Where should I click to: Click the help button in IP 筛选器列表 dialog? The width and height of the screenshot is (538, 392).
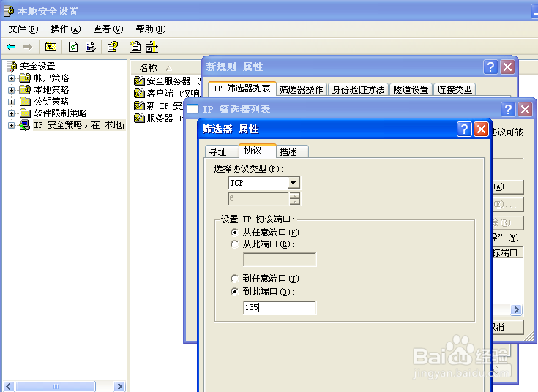click(x=508, y=110)
